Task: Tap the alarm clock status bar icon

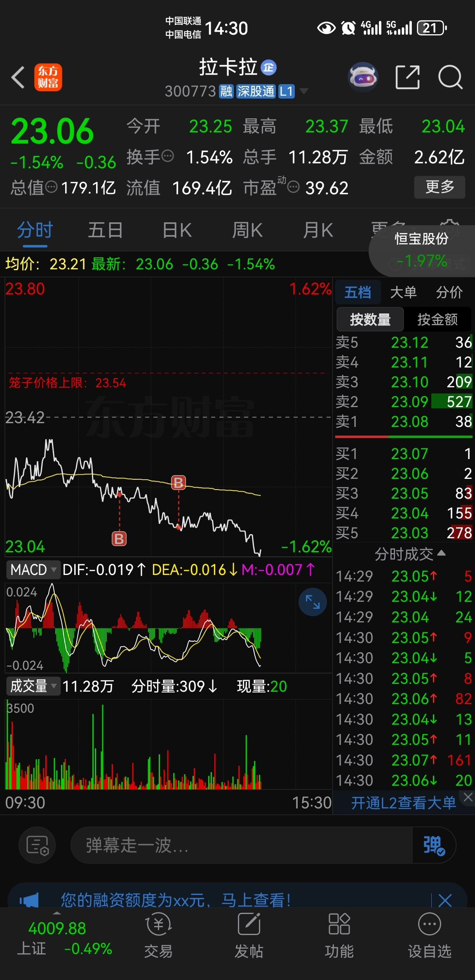Action: point(348,28)
